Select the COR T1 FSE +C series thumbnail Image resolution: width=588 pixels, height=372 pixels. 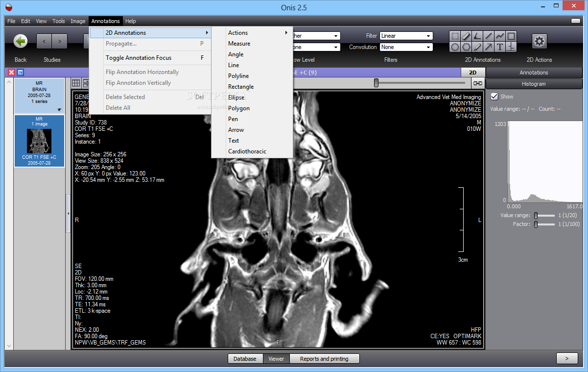pos(39,141)
